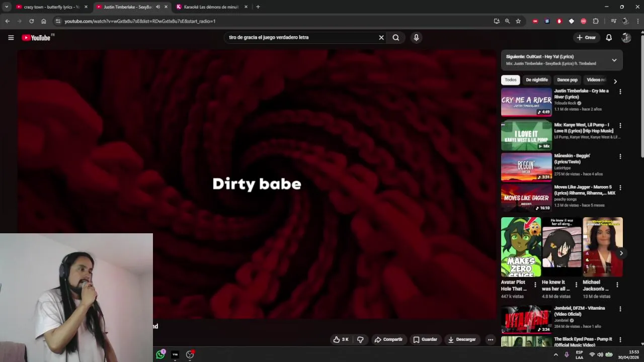Screen dimensions: 644x362
Task: Close the crazy town butterfly tab
Action: coord(86,7)
